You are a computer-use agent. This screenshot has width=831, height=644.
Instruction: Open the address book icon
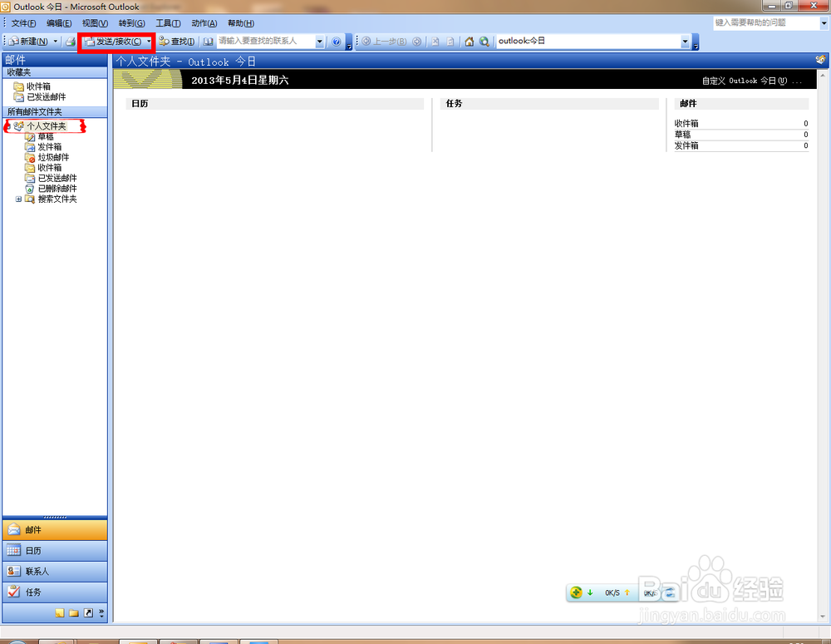(x=209, y=42)
